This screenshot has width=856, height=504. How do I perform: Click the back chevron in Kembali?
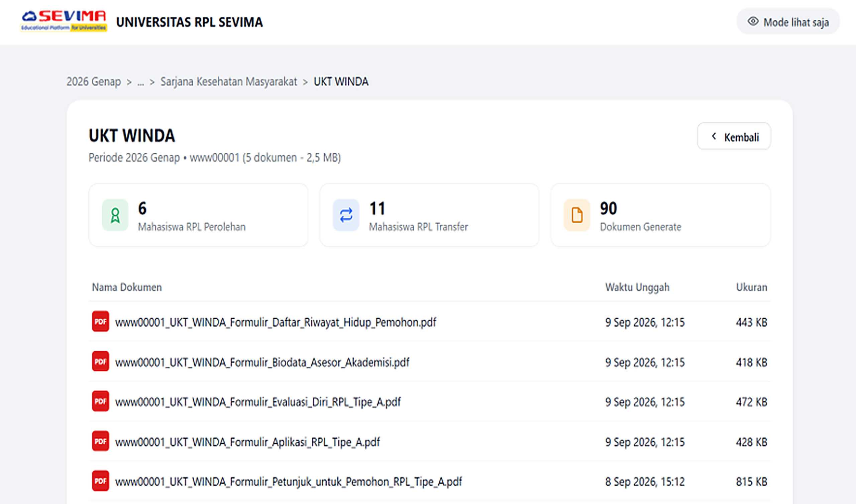(714, 136)
